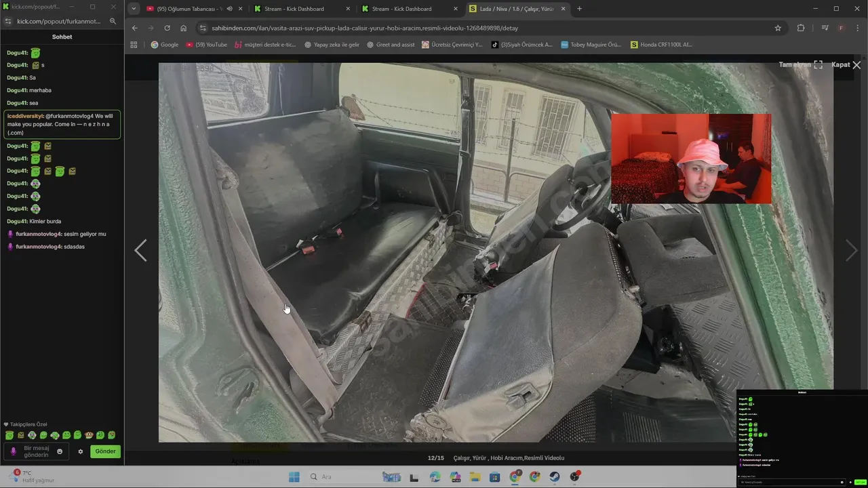Open the Honda CRF1100L bookmark
The image size is (868, 488).
661,45
